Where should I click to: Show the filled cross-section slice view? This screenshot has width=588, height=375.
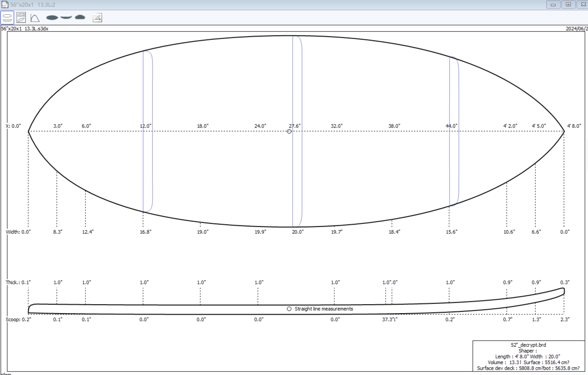(x=80, y=17)
